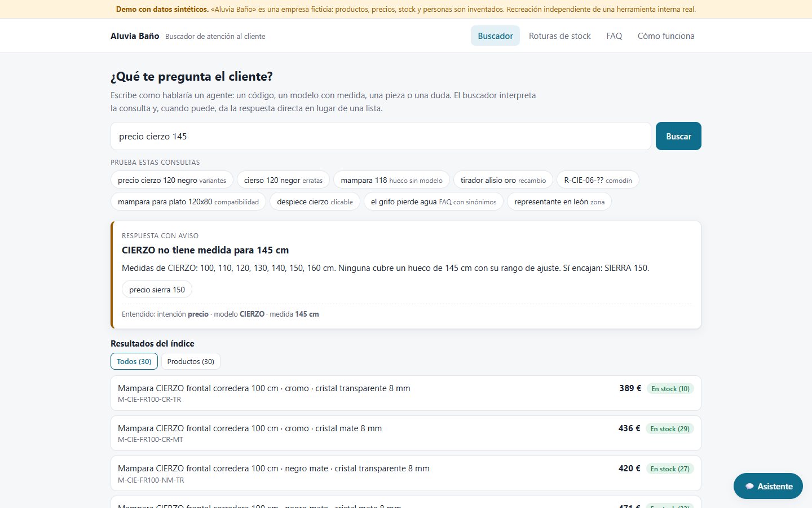Click the 420 € price
The height and width of the screenshot is (508, 812).
[x=629, y=468]
